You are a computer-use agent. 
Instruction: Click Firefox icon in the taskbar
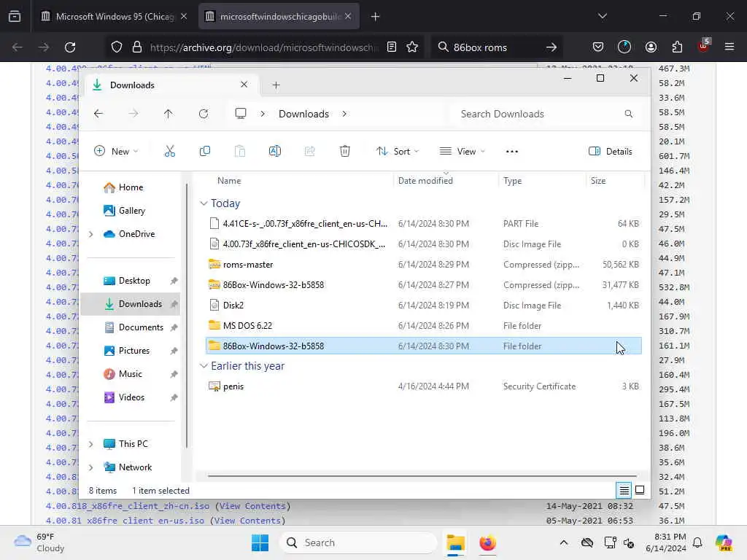click(487, 542)
